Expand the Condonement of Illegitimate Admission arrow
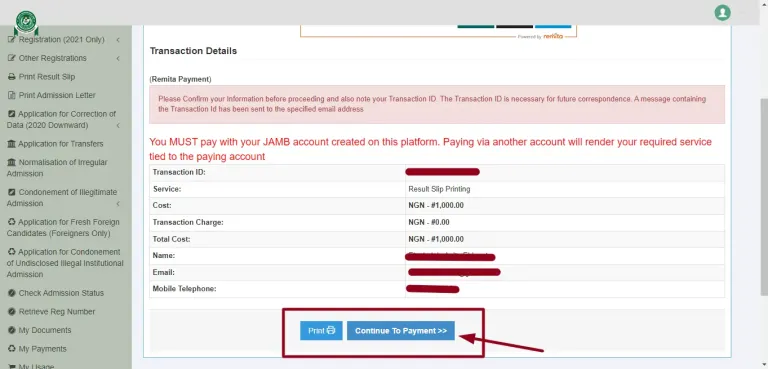768x369 pixels. point(118,204)
